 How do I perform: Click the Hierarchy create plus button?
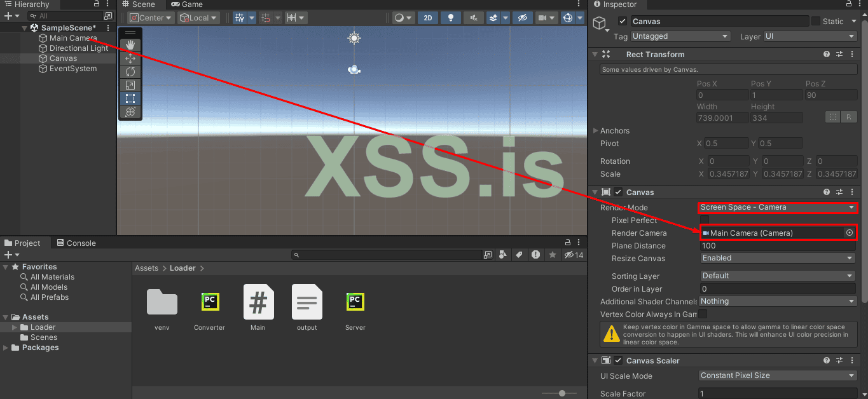tap(11, 15)
